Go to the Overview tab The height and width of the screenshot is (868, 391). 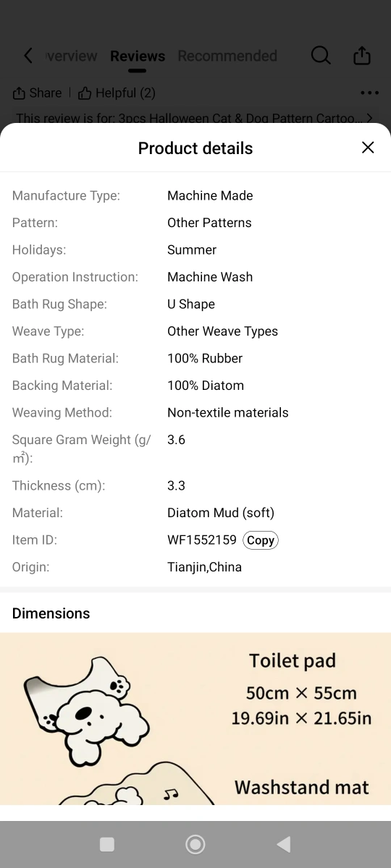(70, 56)
